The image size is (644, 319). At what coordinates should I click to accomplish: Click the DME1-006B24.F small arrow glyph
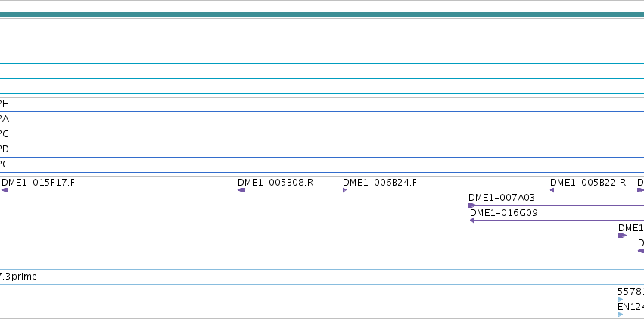344,190
